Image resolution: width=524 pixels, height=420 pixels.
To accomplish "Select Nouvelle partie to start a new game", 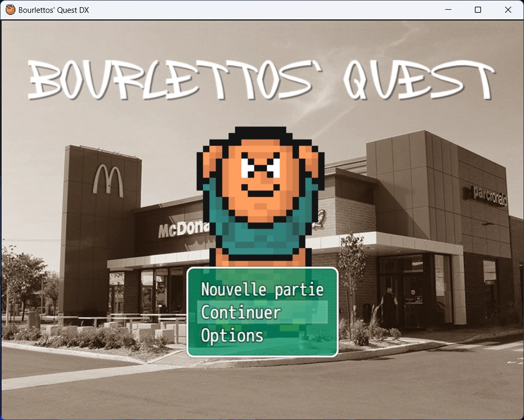I will (262, 289).
